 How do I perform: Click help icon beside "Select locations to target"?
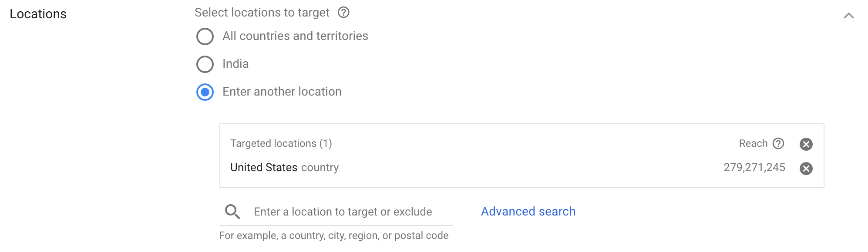(343, 13)
